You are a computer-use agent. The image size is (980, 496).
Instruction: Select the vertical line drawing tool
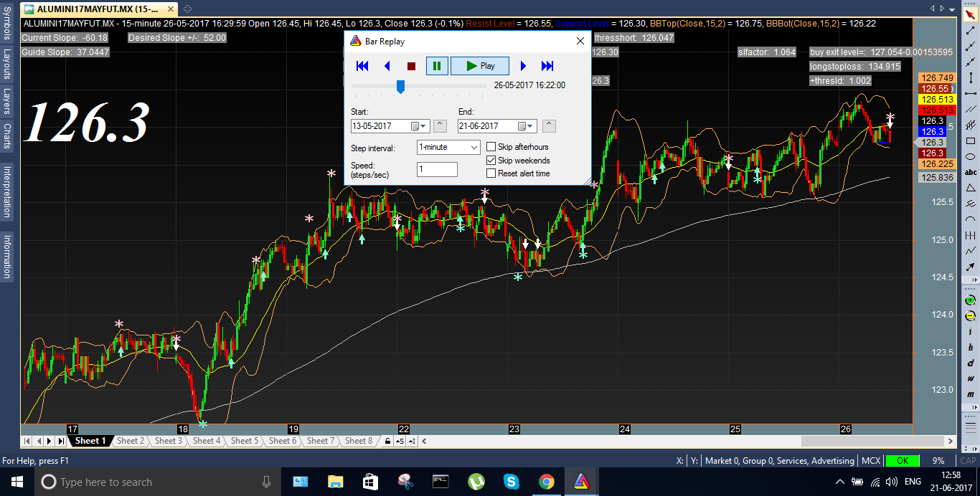coord(971,77)
